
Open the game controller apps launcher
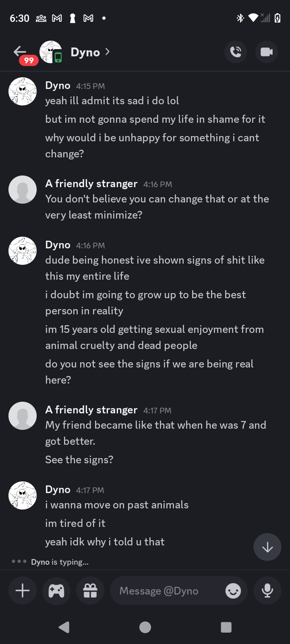56,590
